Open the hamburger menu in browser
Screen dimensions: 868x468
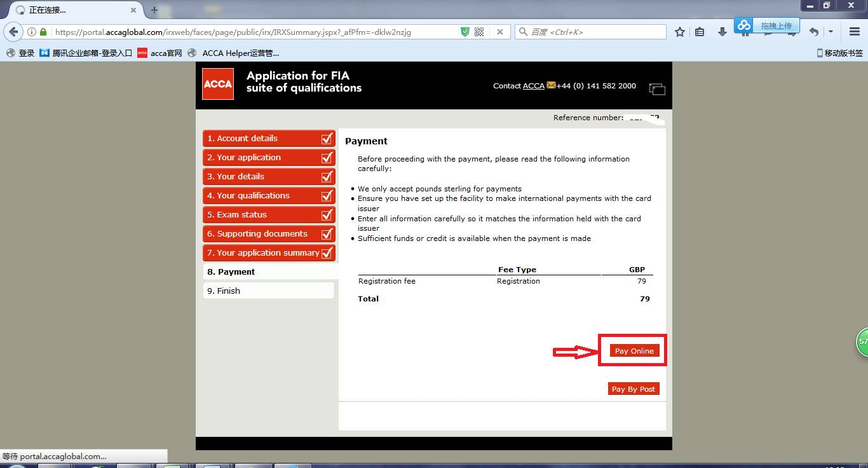[855, 32]
